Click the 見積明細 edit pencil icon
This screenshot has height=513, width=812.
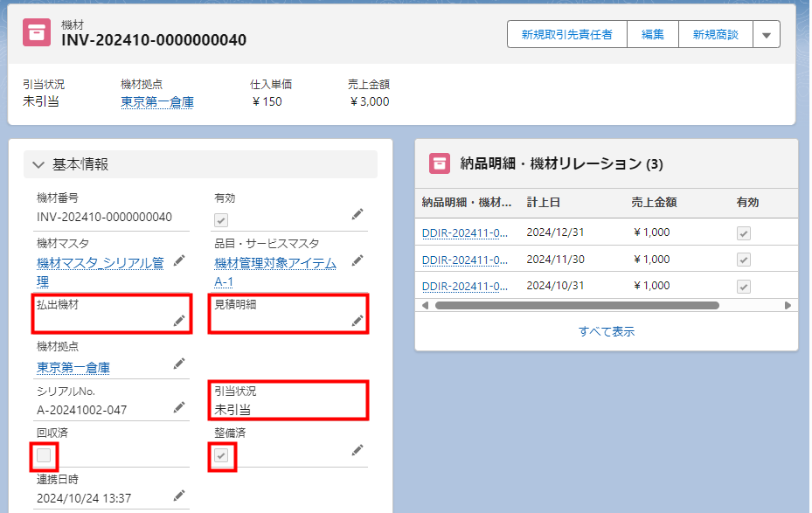(357, 322)
